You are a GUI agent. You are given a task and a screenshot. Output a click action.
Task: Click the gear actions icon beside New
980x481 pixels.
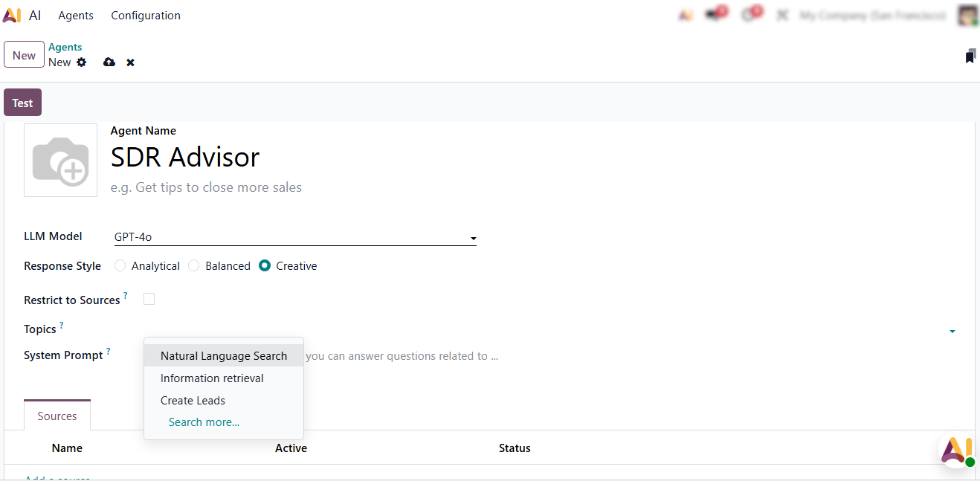(82, 62)
